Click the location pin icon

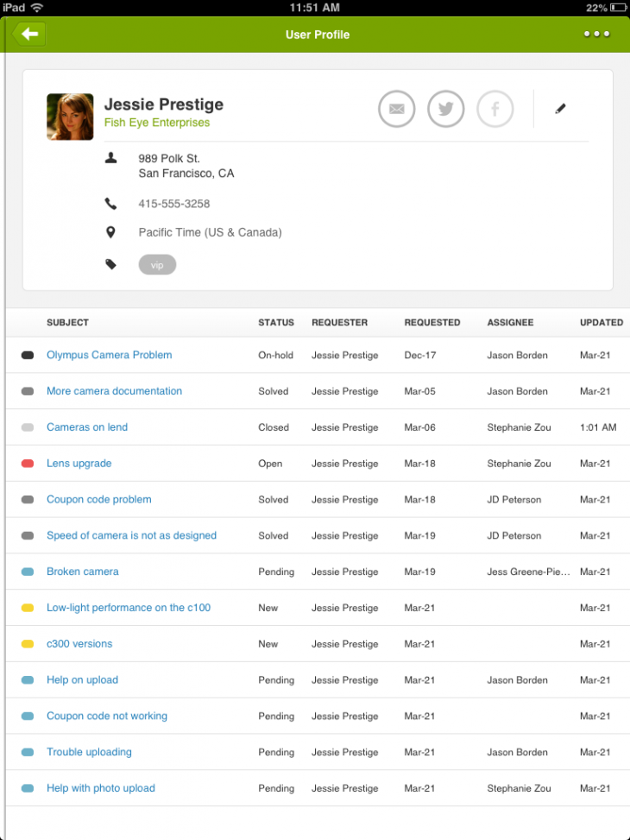tap(110, 231)
